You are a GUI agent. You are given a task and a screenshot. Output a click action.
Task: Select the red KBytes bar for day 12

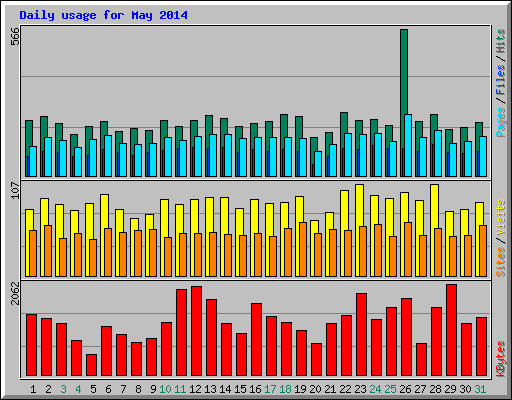pos(196,331)
